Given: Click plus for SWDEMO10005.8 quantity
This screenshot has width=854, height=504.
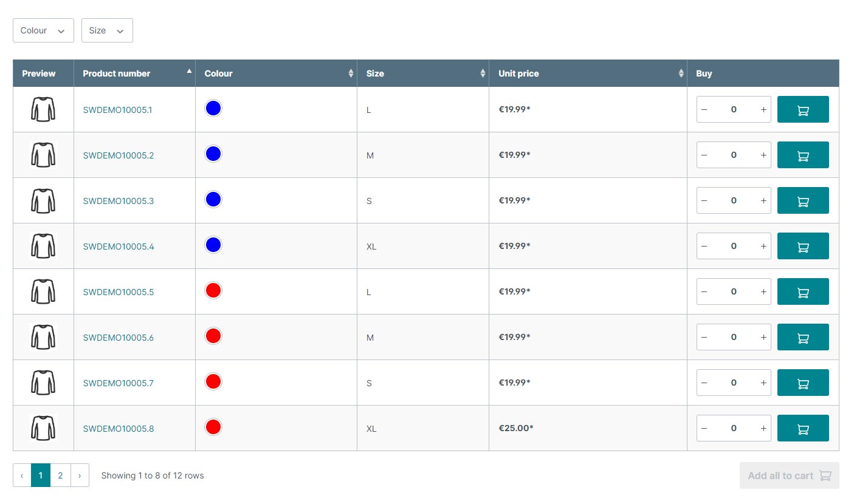Looking at the screenshot, I should [763, 428].
